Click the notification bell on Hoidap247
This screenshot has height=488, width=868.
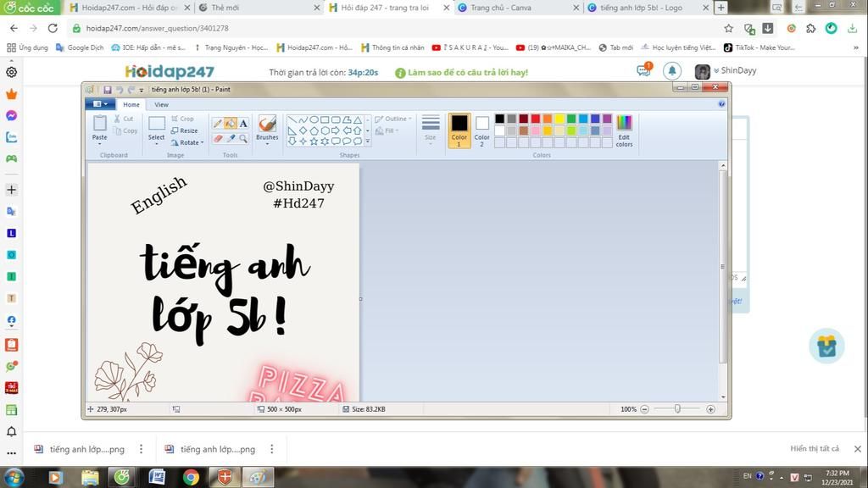click(672, 71)
